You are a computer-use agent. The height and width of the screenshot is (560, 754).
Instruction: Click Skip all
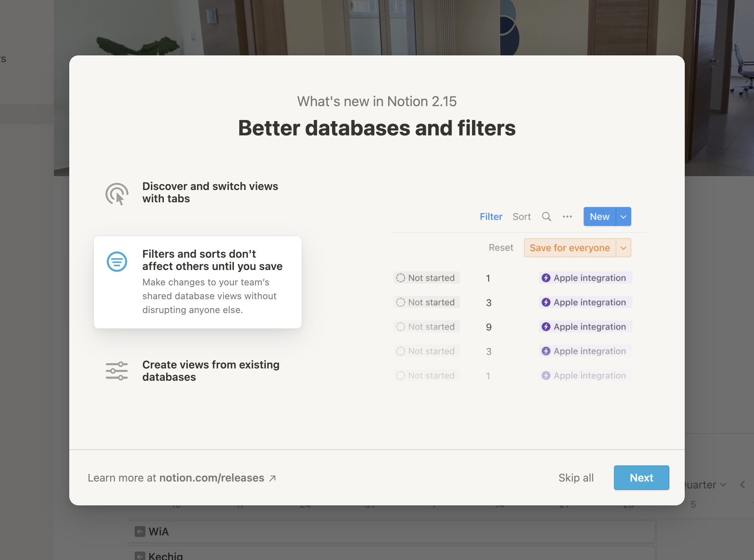(x=576, y=478)
